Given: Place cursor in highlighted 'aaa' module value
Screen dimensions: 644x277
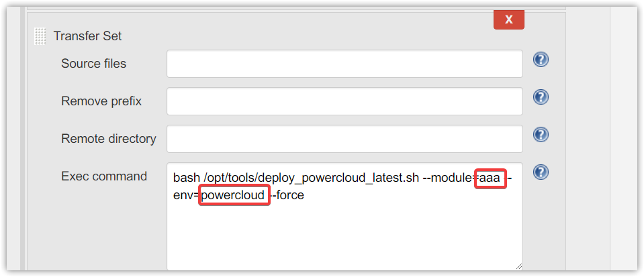Looking at the screenshot, I should click(490, 178).
